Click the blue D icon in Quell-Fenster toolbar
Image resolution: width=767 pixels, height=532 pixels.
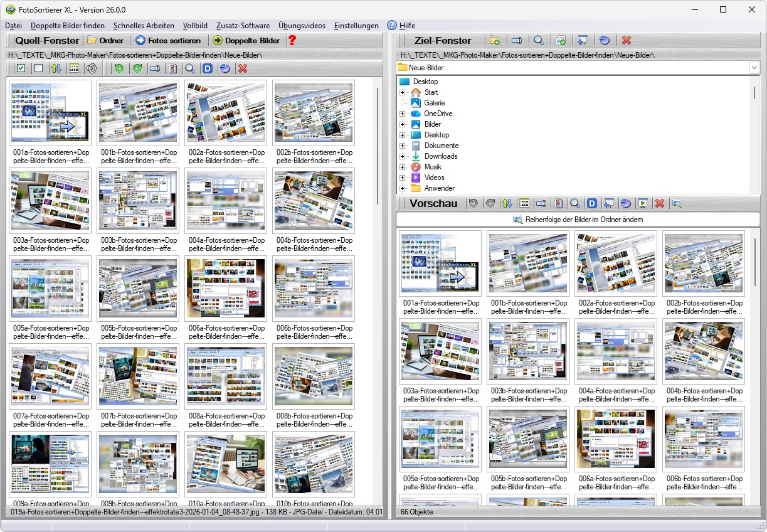click(x=208, y=68)
